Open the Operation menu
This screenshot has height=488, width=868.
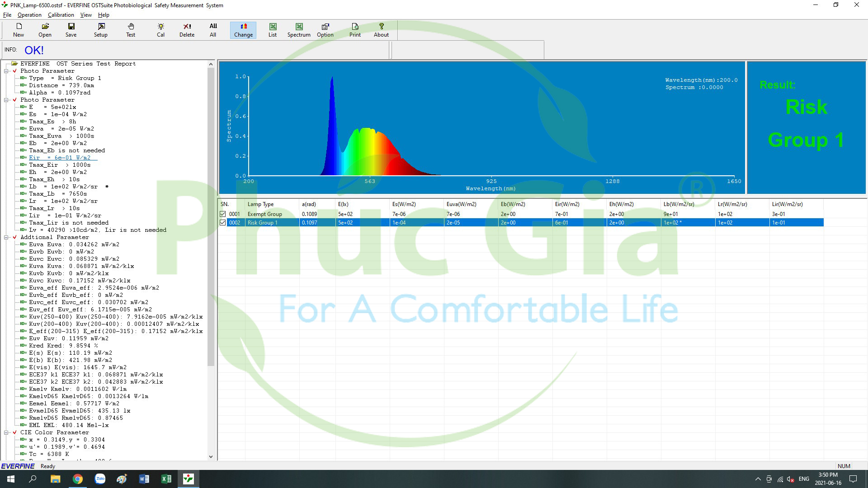(x=29, y=15)
